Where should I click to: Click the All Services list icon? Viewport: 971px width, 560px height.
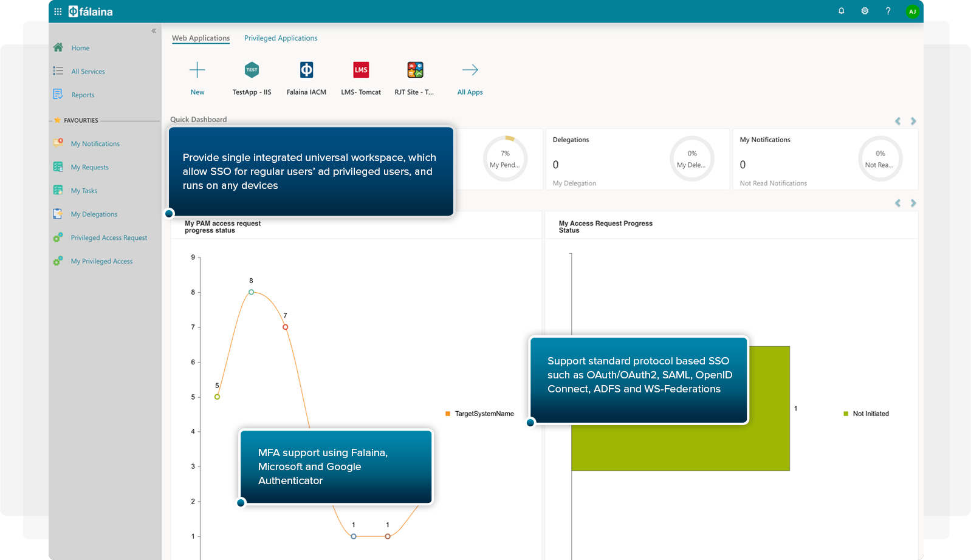(58, 71)
